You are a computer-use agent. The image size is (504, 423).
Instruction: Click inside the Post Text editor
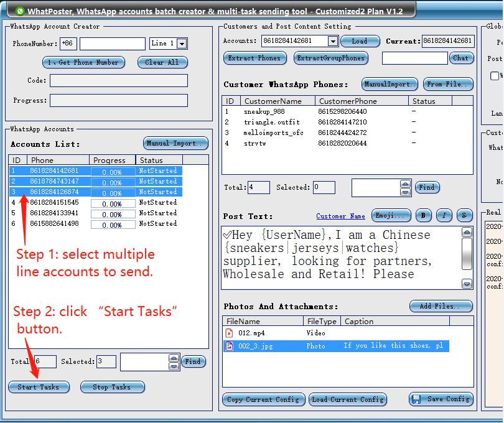(341, 258)
